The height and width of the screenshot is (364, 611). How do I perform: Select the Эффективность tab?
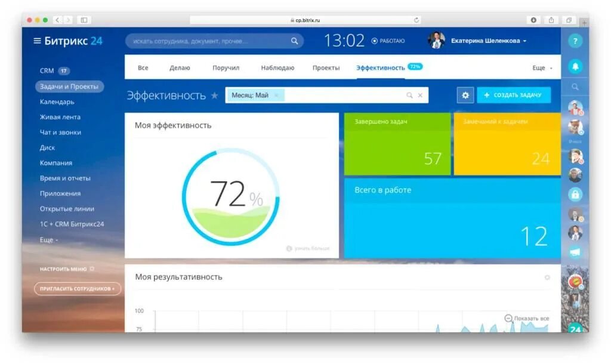pyautogui.click(x=380, y=67)
